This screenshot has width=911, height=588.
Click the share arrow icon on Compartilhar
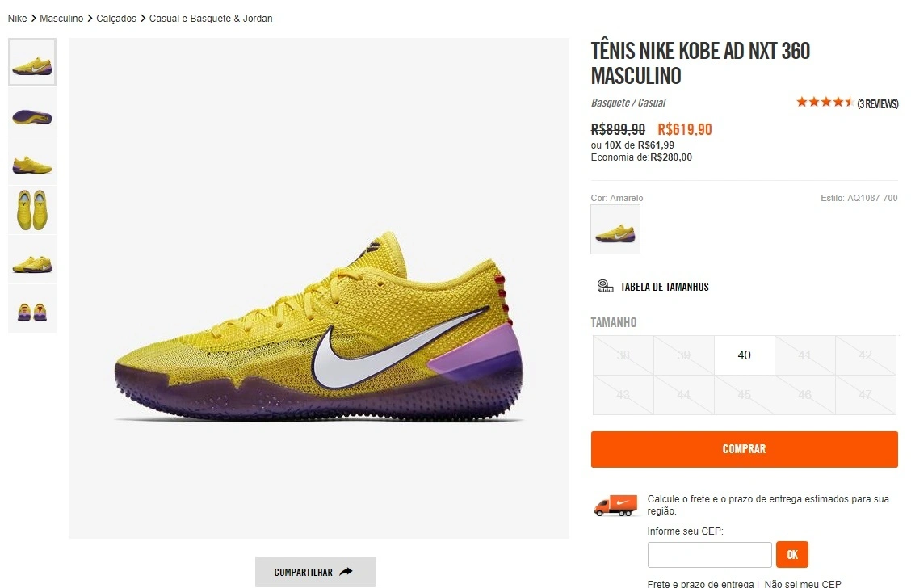coord(346,570)
